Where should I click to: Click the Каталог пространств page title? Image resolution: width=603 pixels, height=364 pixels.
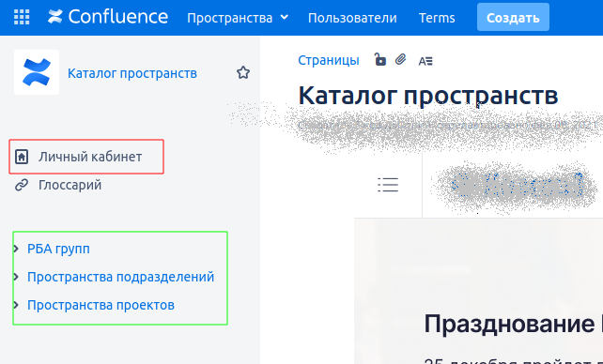pos(428,96)
